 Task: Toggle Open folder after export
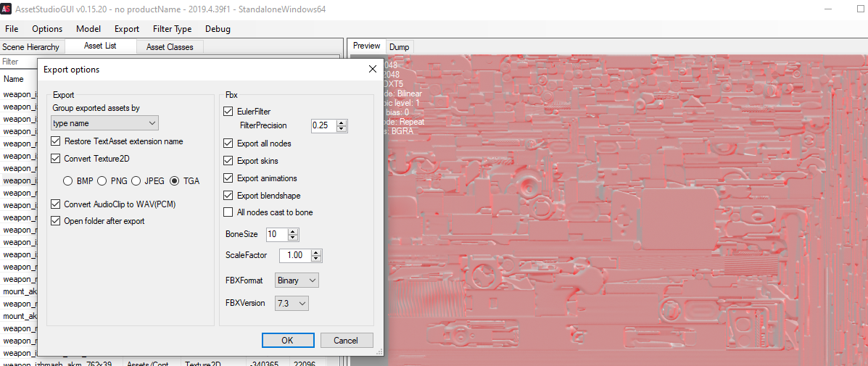point(55,220)
